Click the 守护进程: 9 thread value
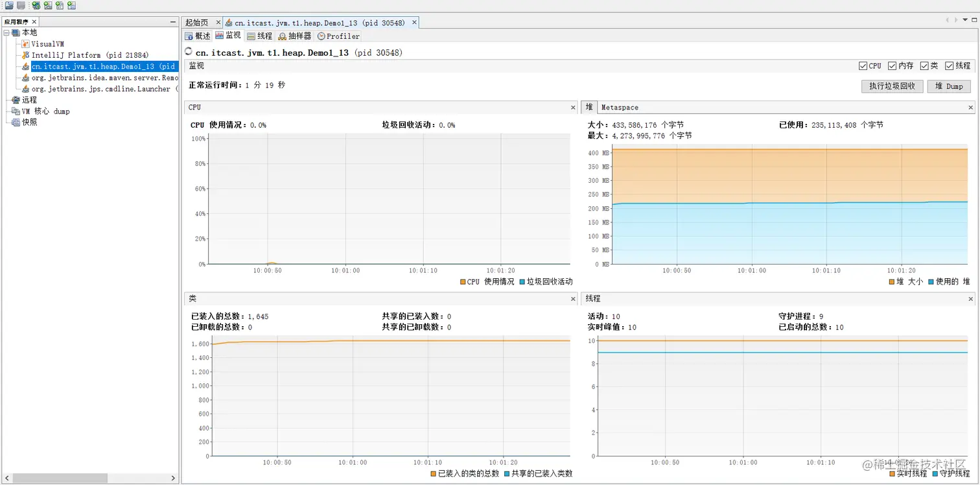The height and width of the screenshot is (485, 980). pos(800,316)
